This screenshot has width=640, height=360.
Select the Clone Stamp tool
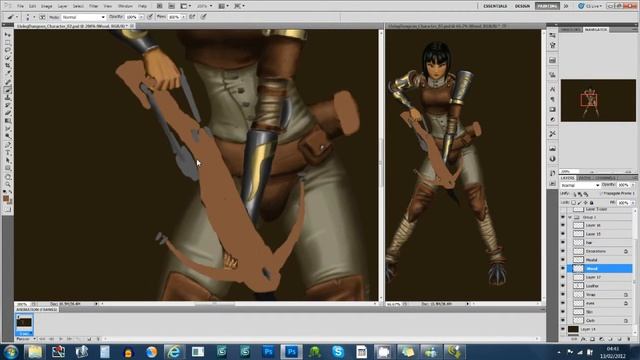8,98
